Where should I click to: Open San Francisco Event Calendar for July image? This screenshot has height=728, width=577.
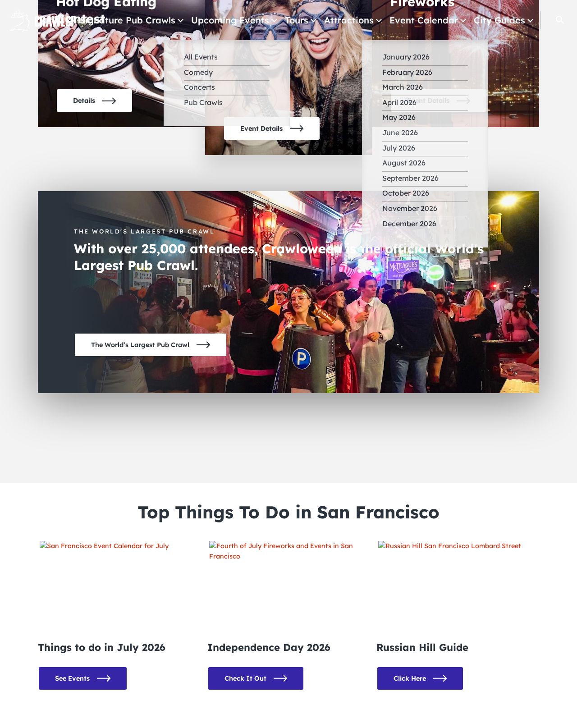(104, 546)
